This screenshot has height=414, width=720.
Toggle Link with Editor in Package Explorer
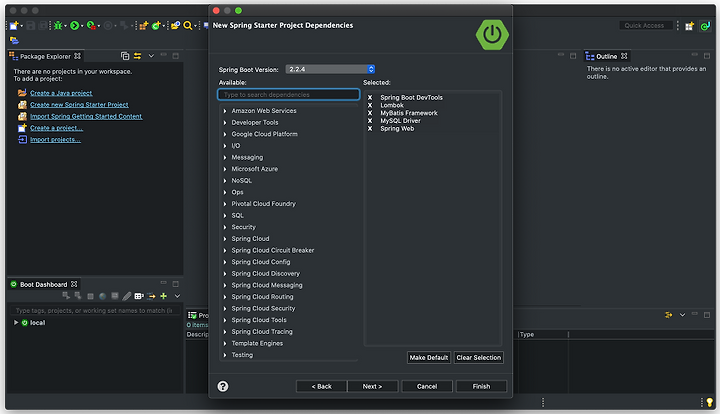point(137,56)
